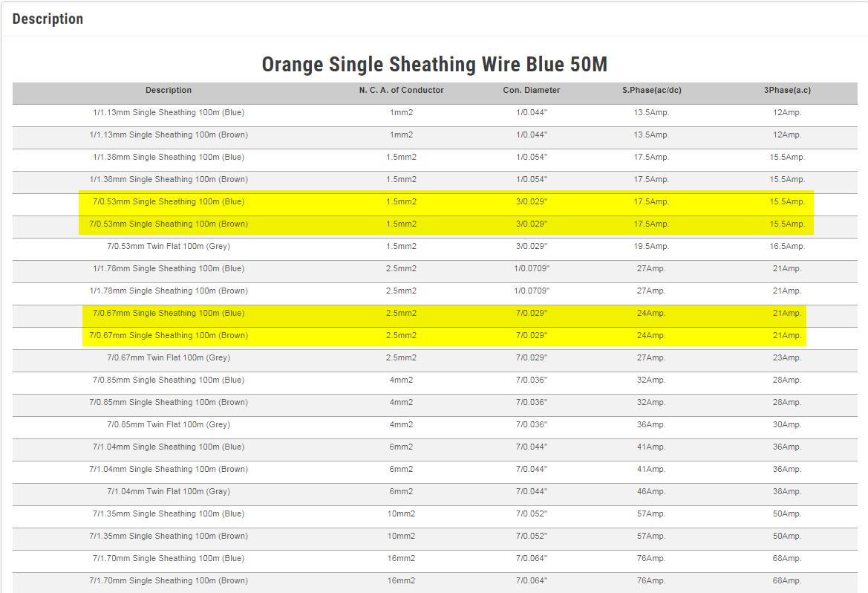Click 7/0.064" in the 7/1.70mm Blue row
868x593 pixels.
pyautogui.click(x=532, y=558)
